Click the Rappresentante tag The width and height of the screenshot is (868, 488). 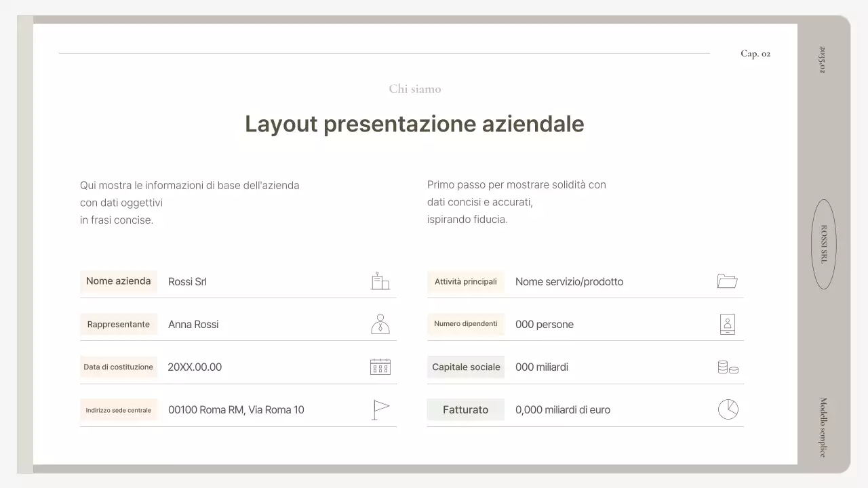[x=119, y=324]
